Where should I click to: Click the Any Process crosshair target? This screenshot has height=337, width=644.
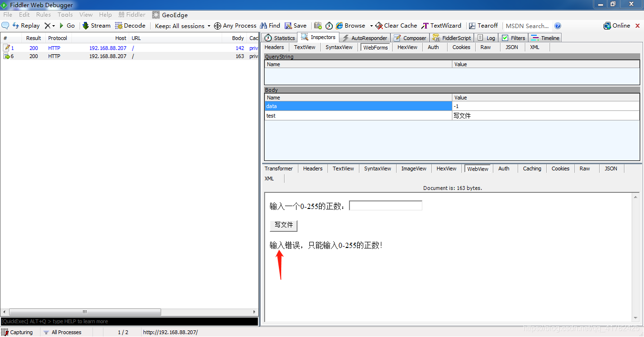[235, 26]
